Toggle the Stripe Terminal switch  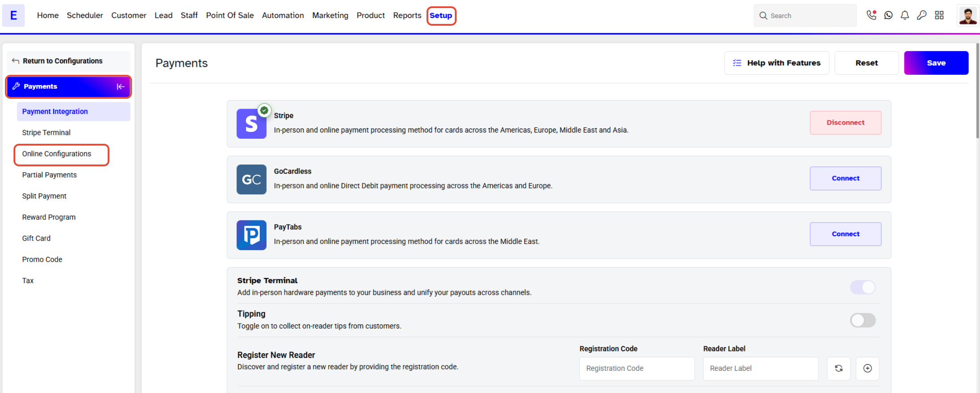coord(862,287)
